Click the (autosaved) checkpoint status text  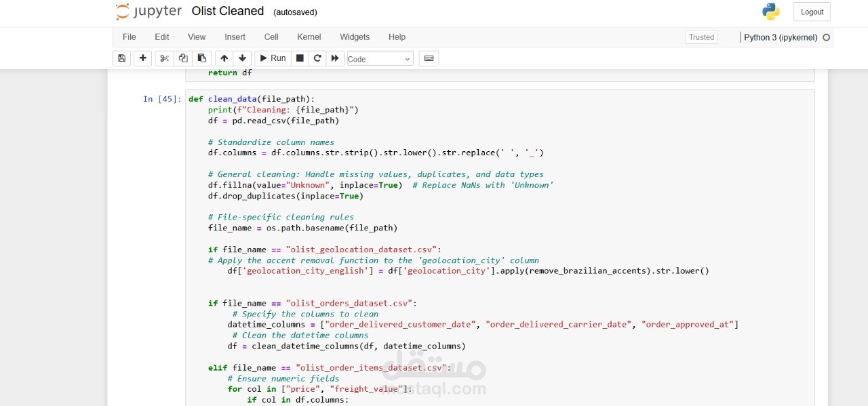[x=295, y=12]
